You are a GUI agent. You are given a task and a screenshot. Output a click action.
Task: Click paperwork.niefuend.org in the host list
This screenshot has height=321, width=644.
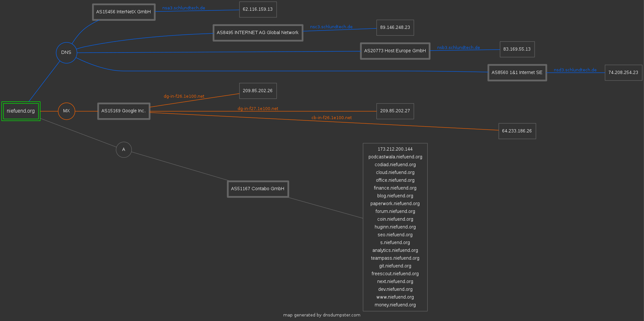[x=395, y=204]
